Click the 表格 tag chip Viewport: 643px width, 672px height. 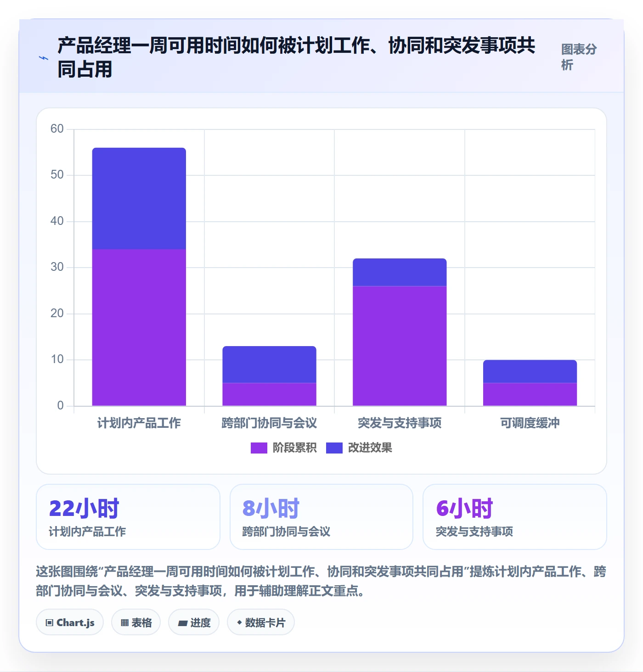point(136,622)
